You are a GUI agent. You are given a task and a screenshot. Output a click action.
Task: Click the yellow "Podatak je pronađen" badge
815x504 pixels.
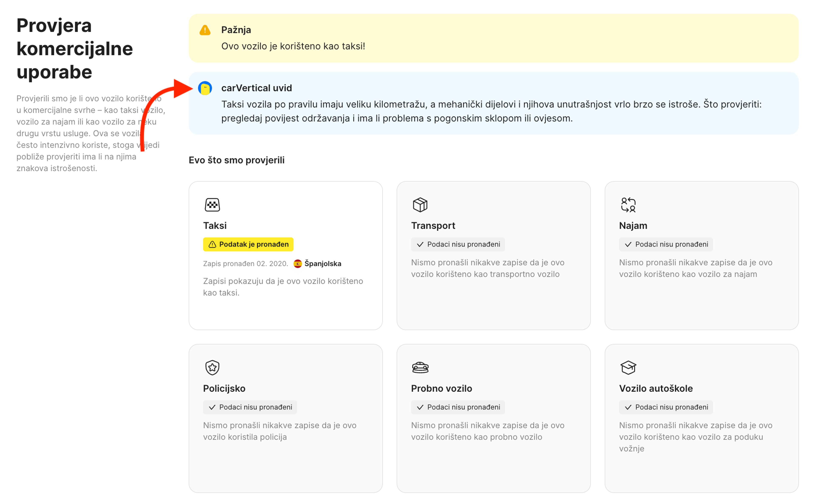(248, 244)
